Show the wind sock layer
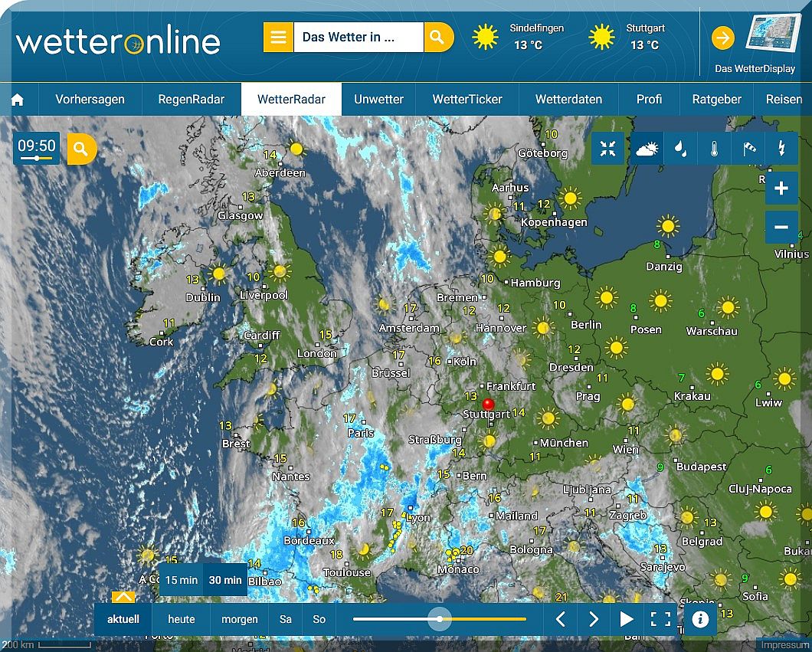Image resolution: width=812 pixels, height=652 pixels. click(x=748, y=149)
